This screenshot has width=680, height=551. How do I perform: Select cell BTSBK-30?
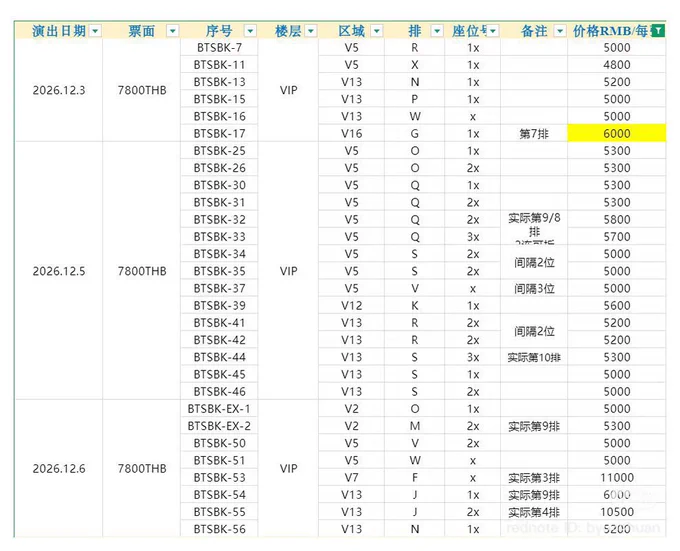pyautogui.click(x=219, y=185)
